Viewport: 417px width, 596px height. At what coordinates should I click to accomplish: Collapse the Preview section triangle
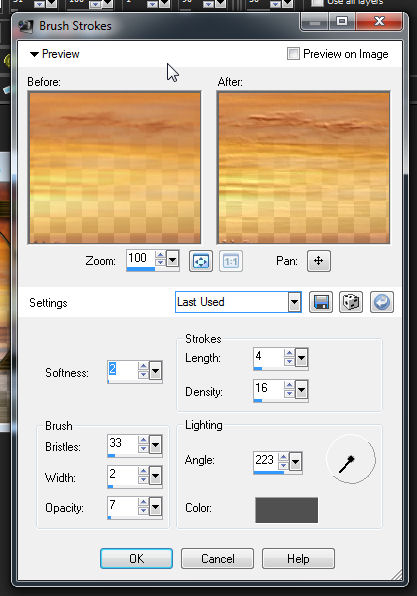coord(34,54)
